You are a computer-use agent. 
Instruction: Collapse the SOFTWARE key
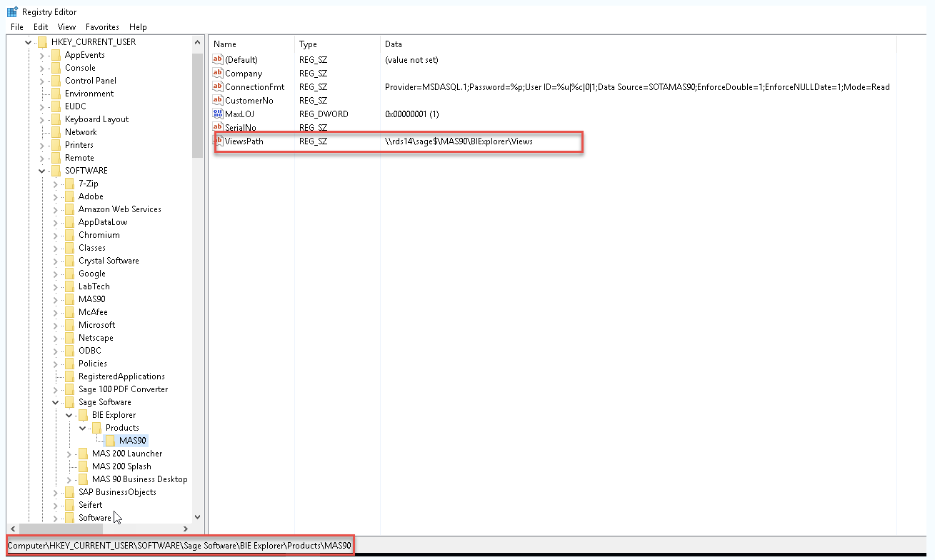coord(42,171)
